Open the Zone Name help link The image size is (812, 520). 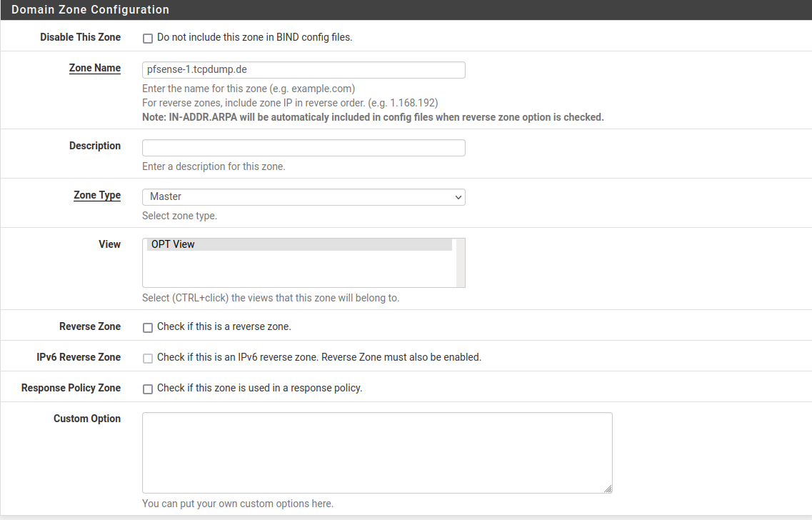(94, 68)
